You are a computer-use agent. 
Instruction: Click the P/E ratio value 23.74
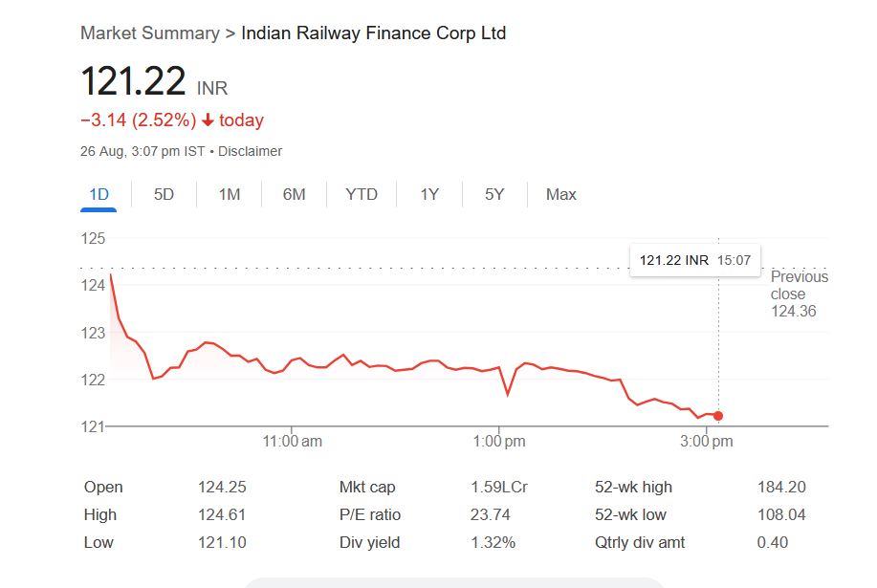coord(490,514)
